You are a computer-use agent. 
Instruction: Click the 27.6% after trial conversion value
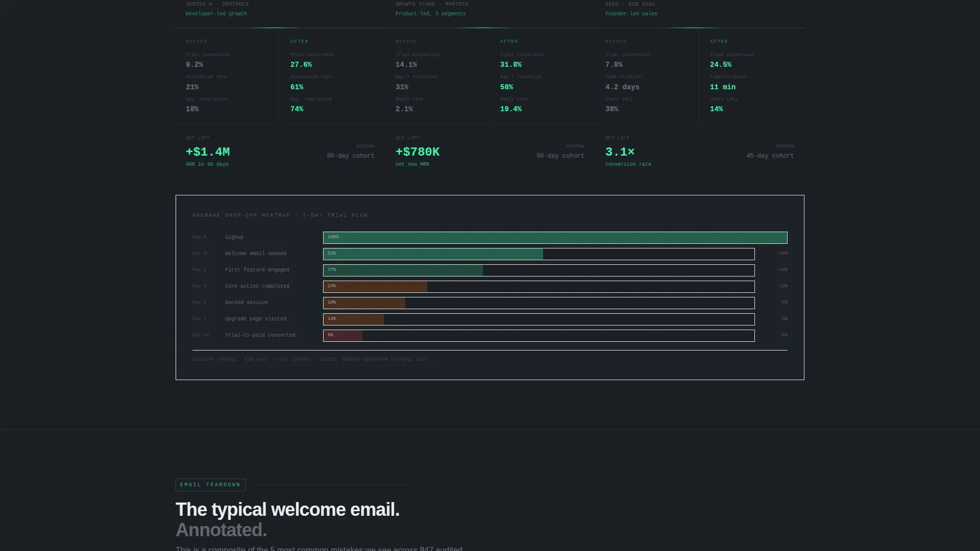[301, 65]
